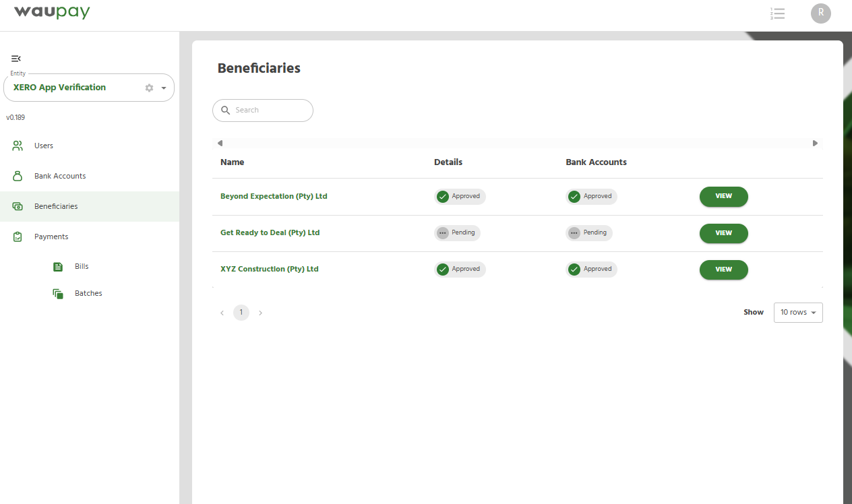
Task: Click the Bank Accounts column header
Action: [596, 162]
